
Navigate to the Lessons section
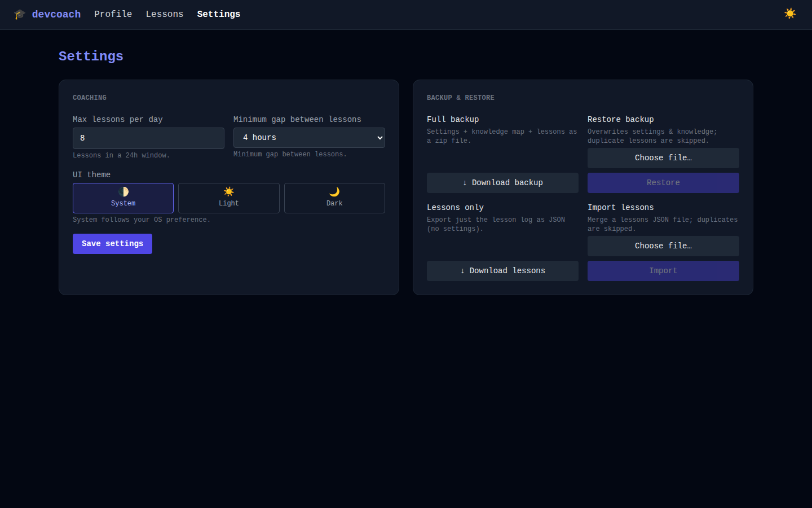pos(165,14)
